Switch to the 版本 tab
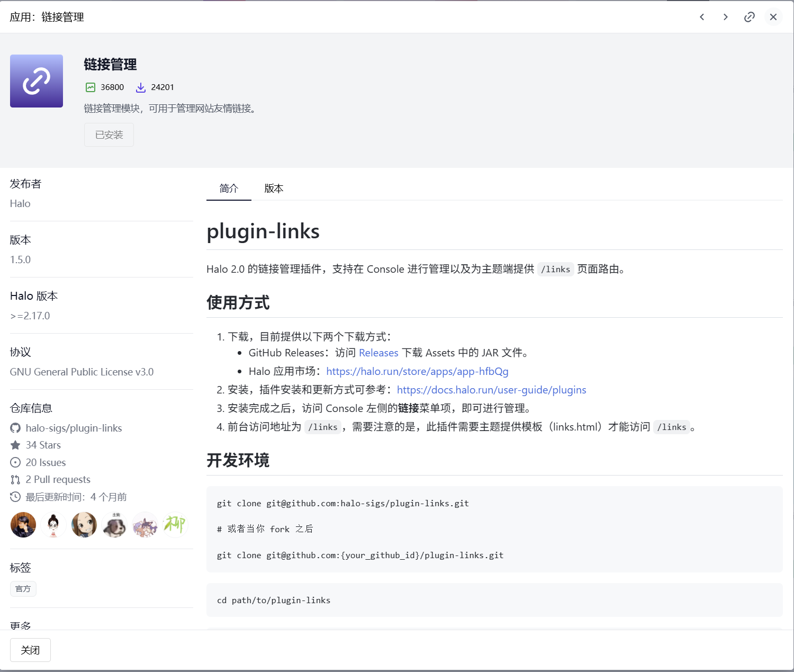The height and width of the screenshot is (672, 794). [274, 189]
